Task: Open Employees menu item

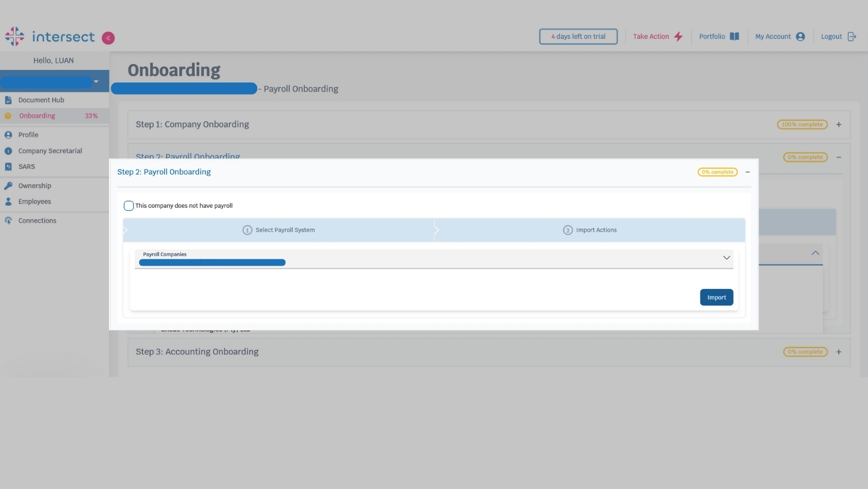Action: pos(34,202)
